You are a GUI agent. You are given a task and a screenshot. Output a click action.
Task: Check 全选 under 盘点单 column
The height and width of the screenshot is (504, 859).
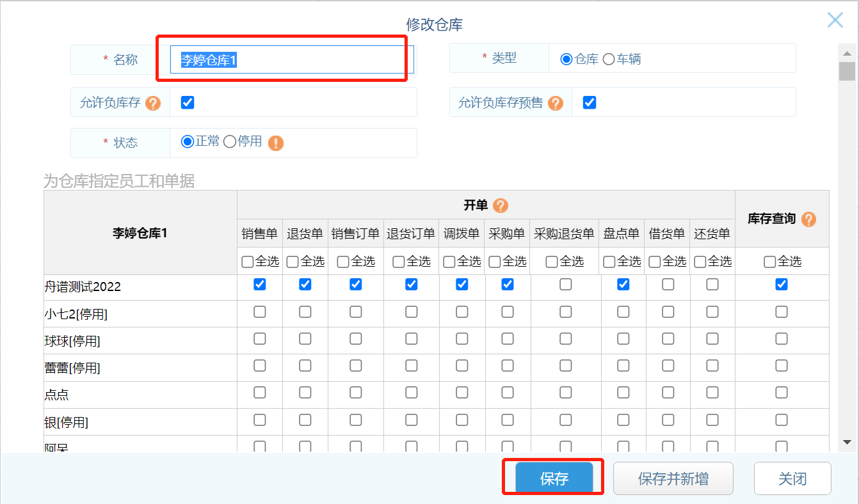coord(610,262)
